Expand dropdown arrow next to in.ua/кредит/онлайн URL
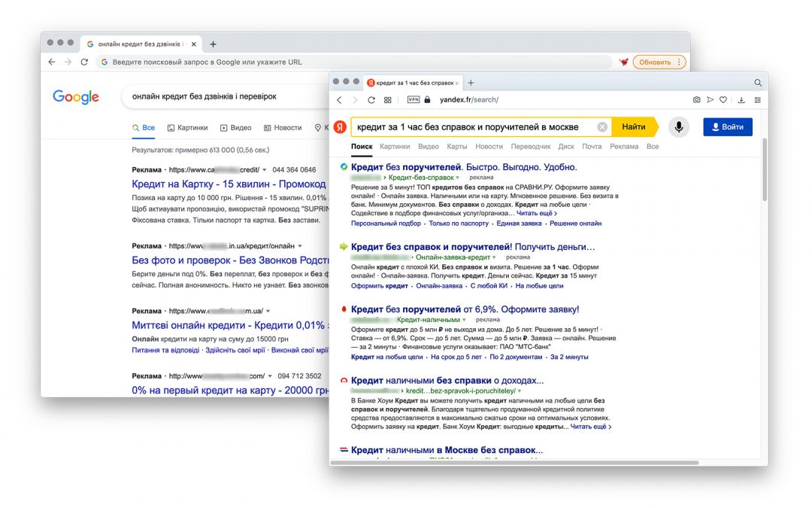The height and width of the screenshot is (508, 812). pyautogui.click(x=300, y=246)
